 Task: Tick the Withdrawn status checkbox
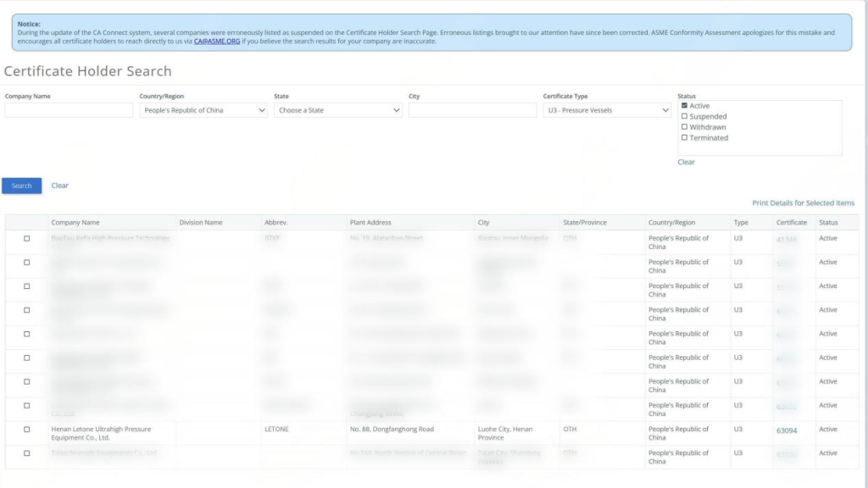[x=685, y=127]
